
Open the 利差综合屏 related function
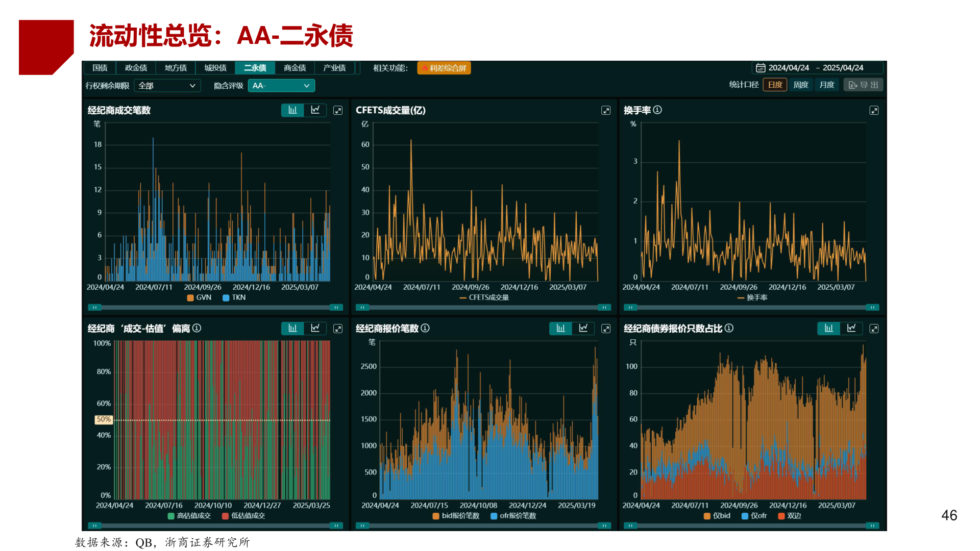click(x=444, y=68)
